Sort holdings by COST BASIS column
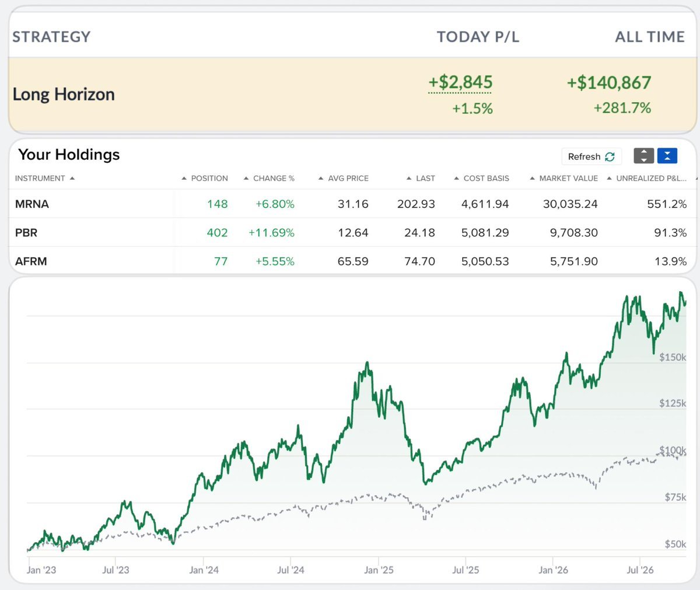This screenshot has width=700, height=590. click(x=482, y=178)
